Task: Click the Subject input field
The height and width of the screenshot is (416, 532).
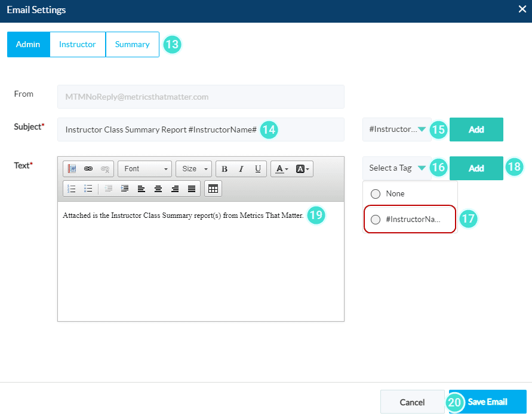Action: tap(201, 130)
